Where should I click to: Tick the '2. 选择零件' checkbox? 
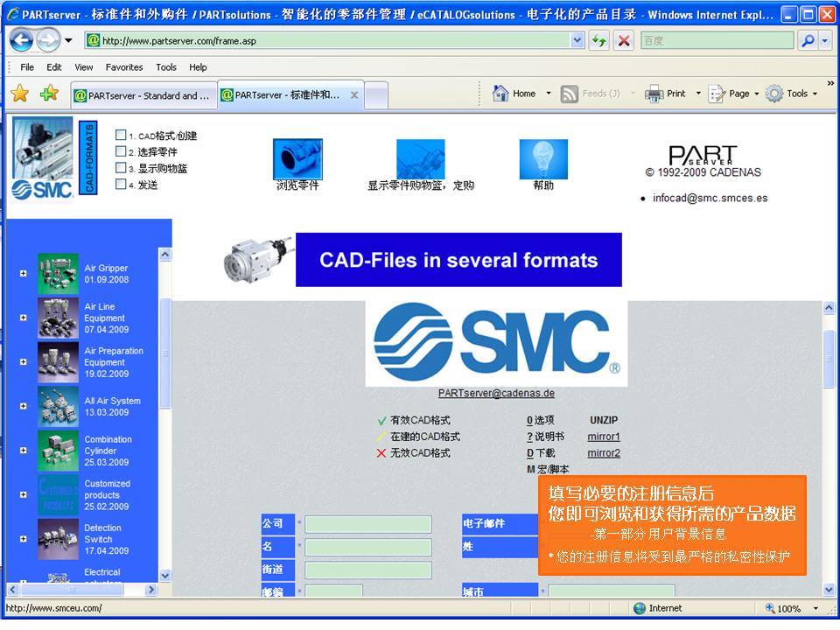pyautogui.click(x=121, y=151)
